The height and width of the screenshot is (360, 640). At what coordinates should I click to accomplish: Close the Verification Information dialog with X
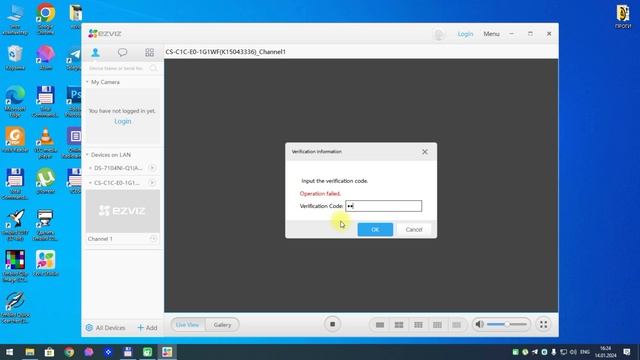(x=424, y=152)
